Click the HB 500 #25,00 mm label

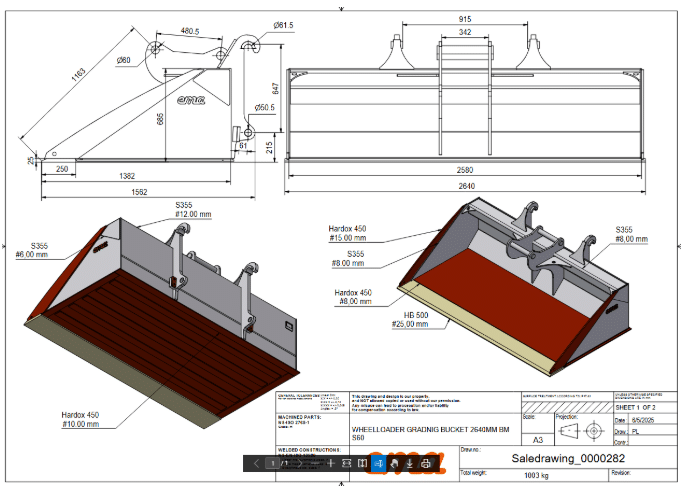(410, 320)
